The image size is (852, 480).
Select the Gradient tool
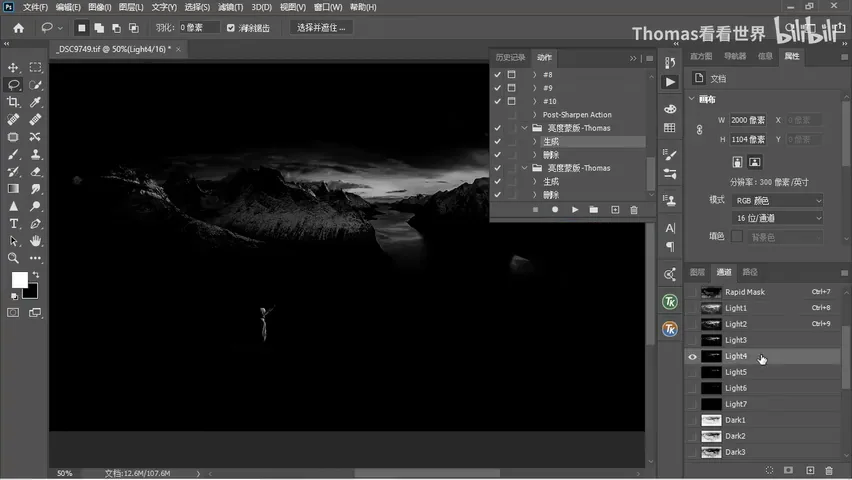pyautogui.click(x=13, y=189)
